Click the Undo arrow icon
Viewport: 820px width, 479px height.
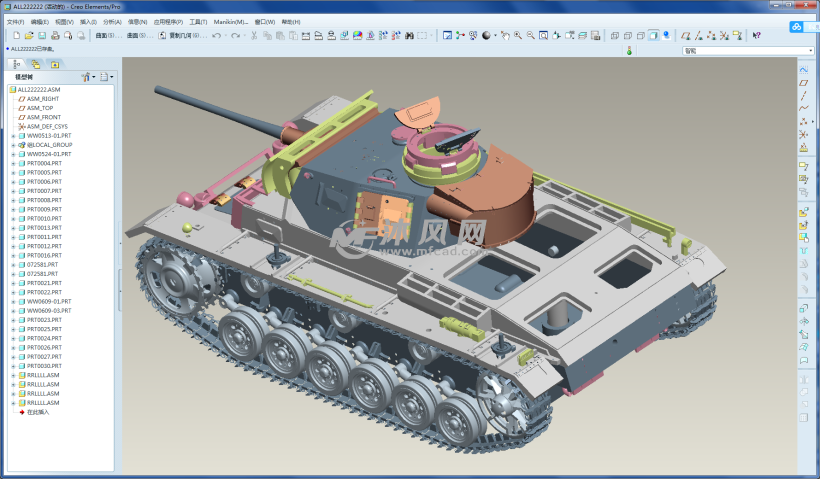pyautogui.click(x=217, y=35)
